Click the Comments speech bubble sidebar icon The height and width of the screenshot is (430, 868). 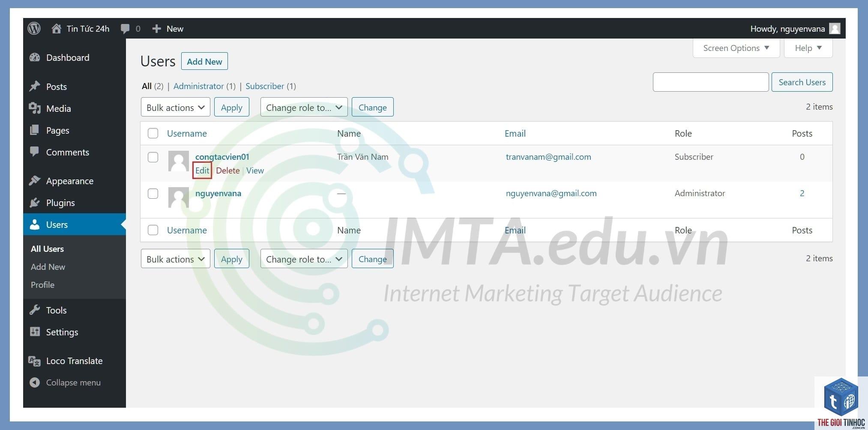35,152
